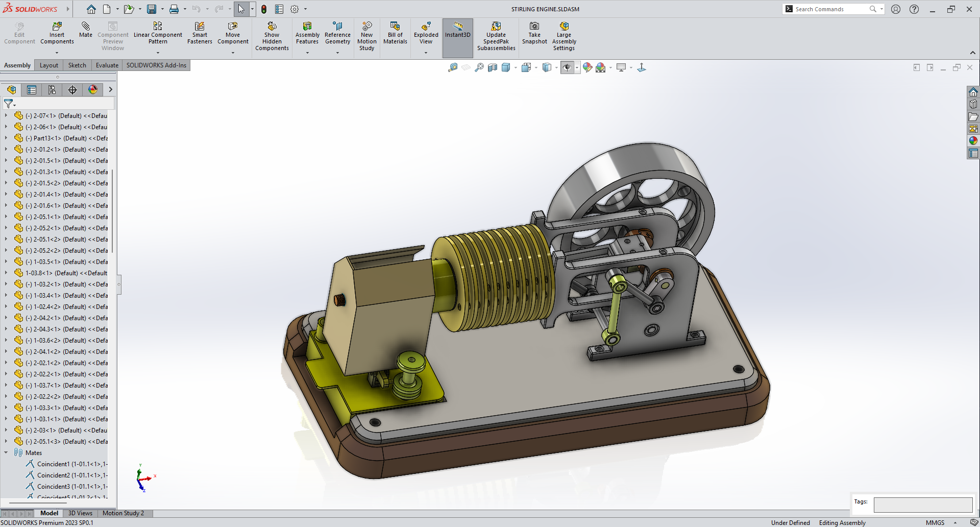Open Motion Study 2 tab
This screenshot has height=527, width=980.
tap(123, 513)
